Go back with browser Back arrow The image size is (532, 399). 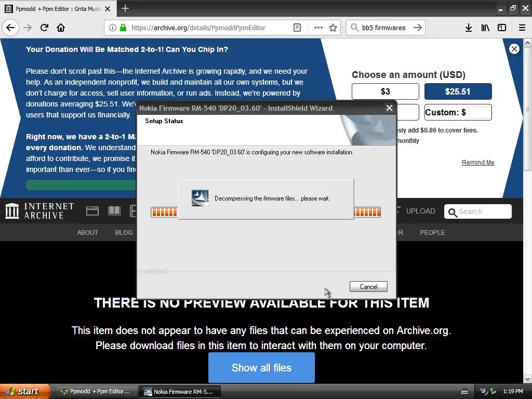coord(10,28)
